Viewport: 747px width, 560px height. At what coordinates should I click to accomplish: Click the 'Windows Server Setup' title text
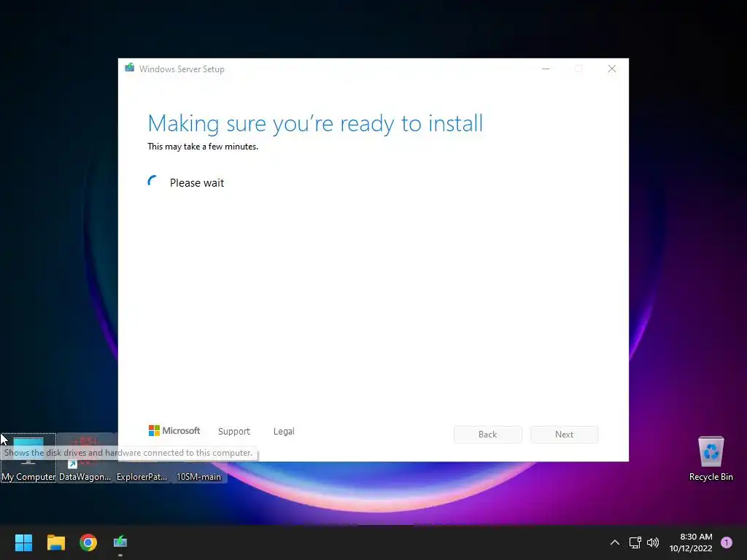click(x=182, y=69)
